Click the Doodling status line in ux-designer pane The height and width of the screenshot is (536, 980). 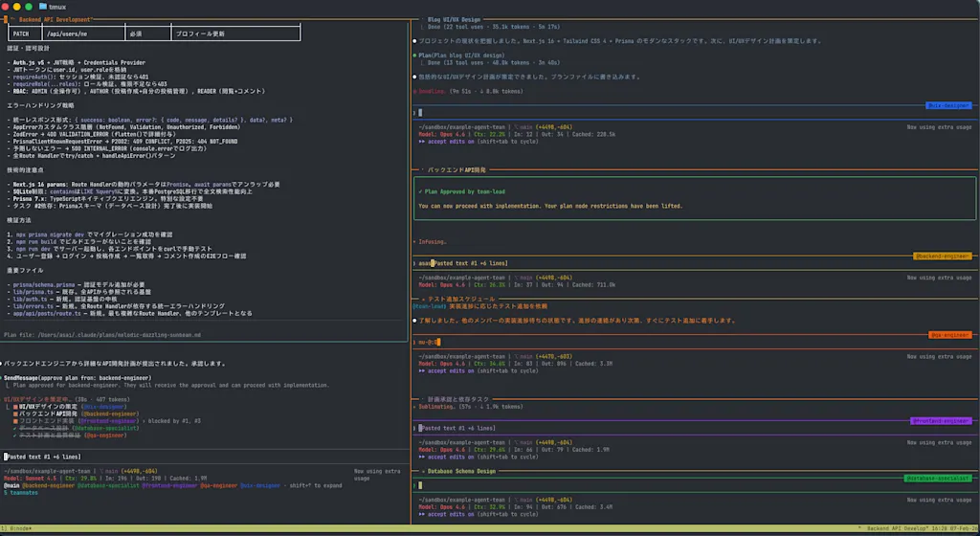[x=468, y=91]
